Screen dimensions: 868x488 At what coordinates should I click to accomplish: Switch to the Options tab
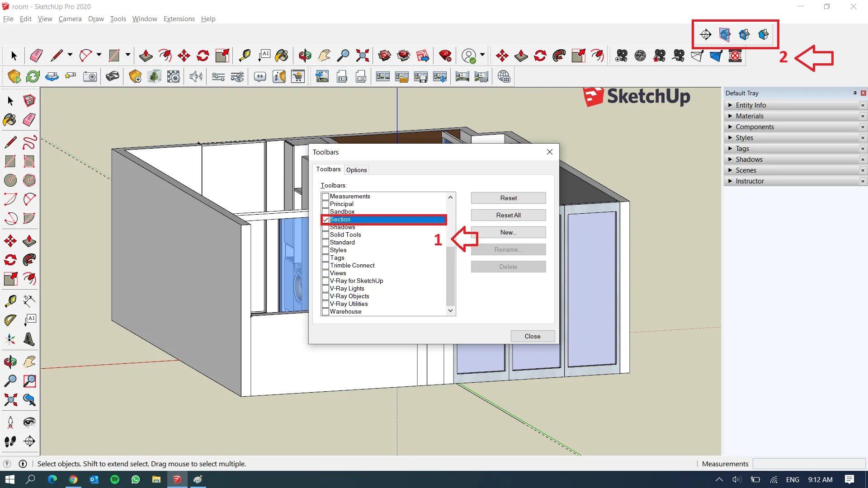point(356,170)
